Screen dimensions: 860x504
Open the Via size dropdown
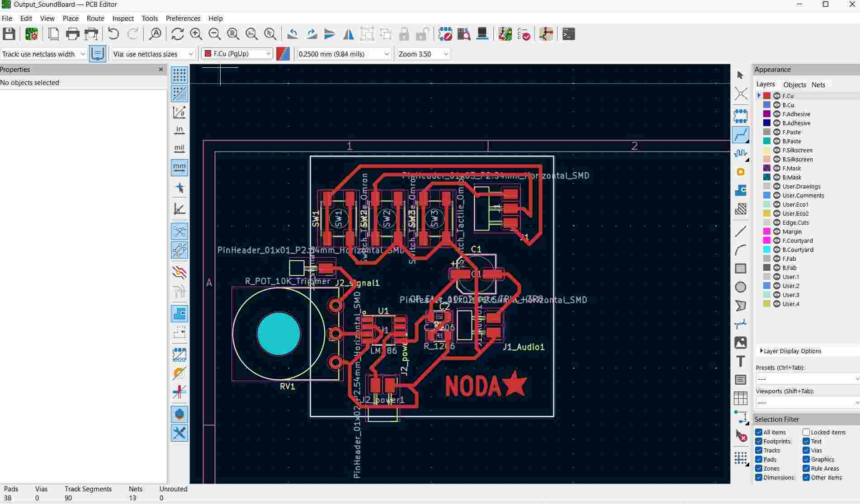point(153,54)
